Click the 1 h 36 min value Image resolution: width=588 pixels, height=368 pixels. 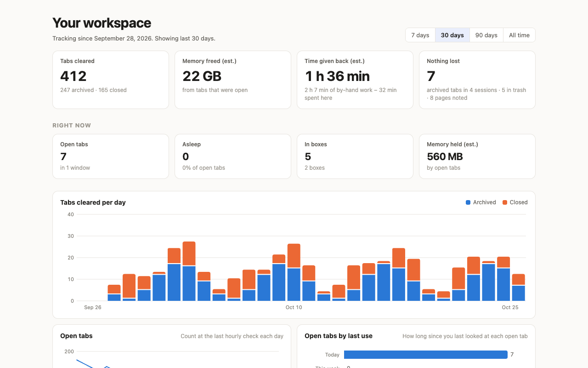point(337,76)
